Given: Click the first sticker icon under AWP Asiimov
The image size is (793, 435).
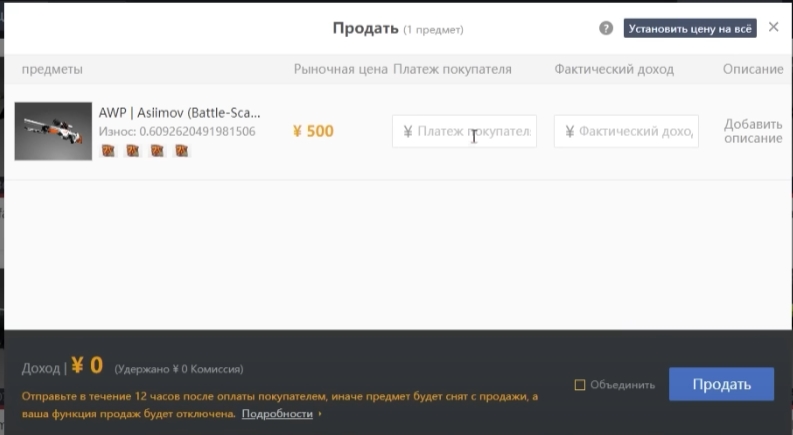Looking at the screenshot, I should [x=108, y=150].
